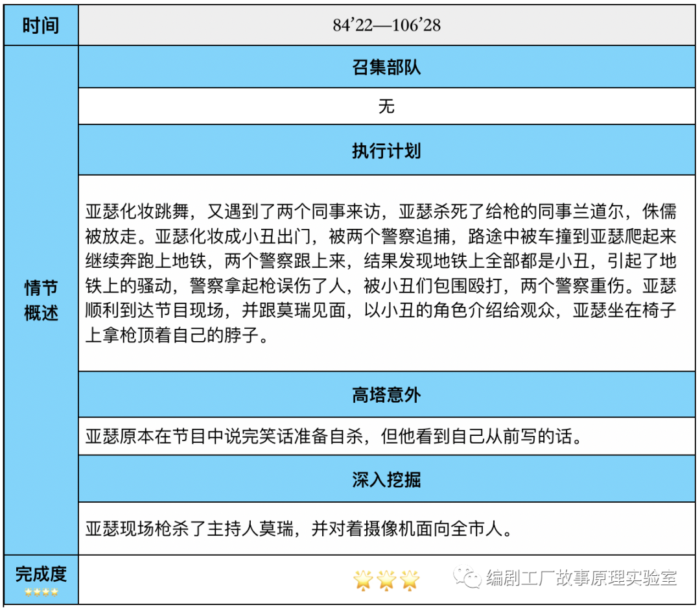Click the first large gold star
The width and height of the screenshot is (700, 609).
(x=362, y=579)
